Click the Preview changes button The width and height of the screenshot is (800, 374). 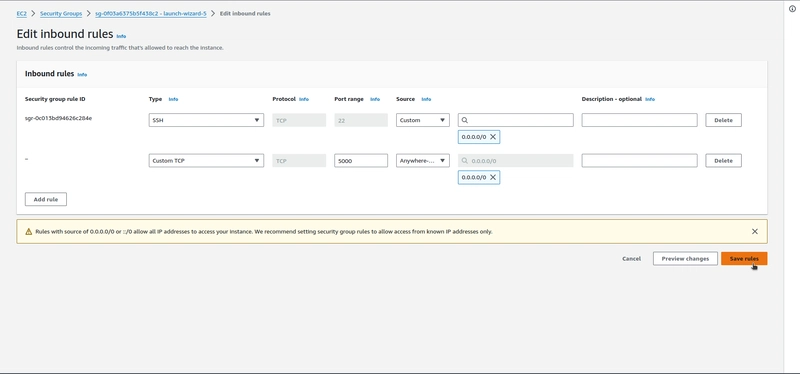pyautogui.click(x=685, y=259)
